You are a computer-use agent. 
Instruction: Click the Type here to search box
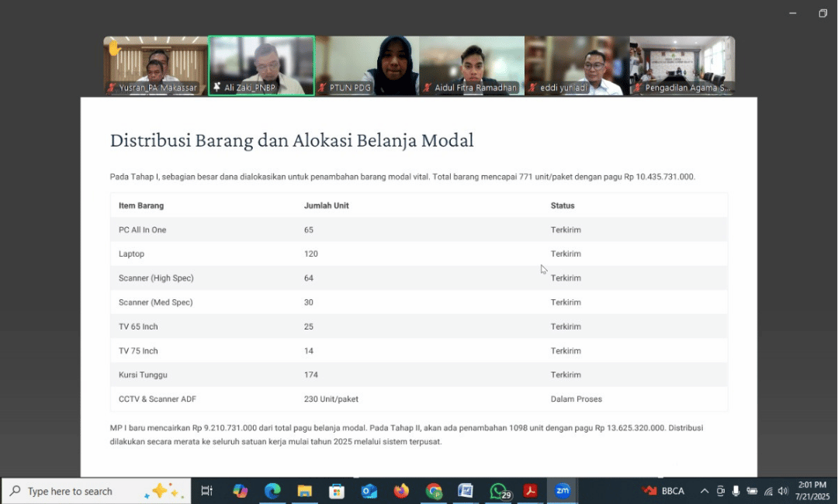(x=96, y=491)
